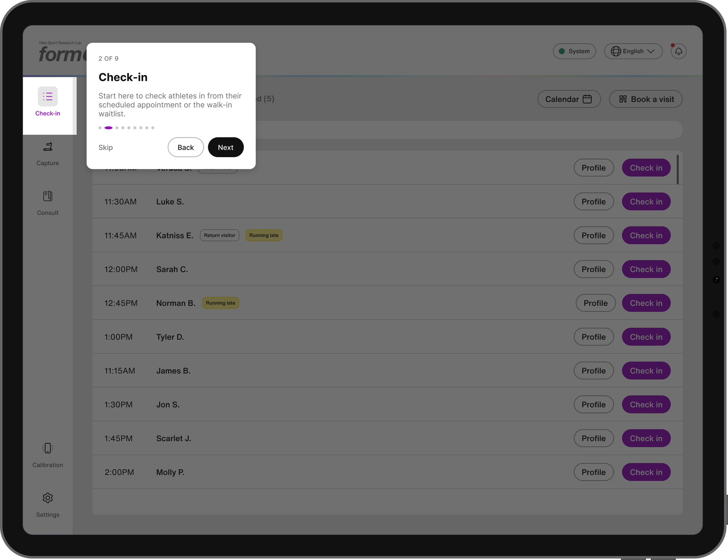
Task: Check in Tyler D.
Action: [646, 337]
